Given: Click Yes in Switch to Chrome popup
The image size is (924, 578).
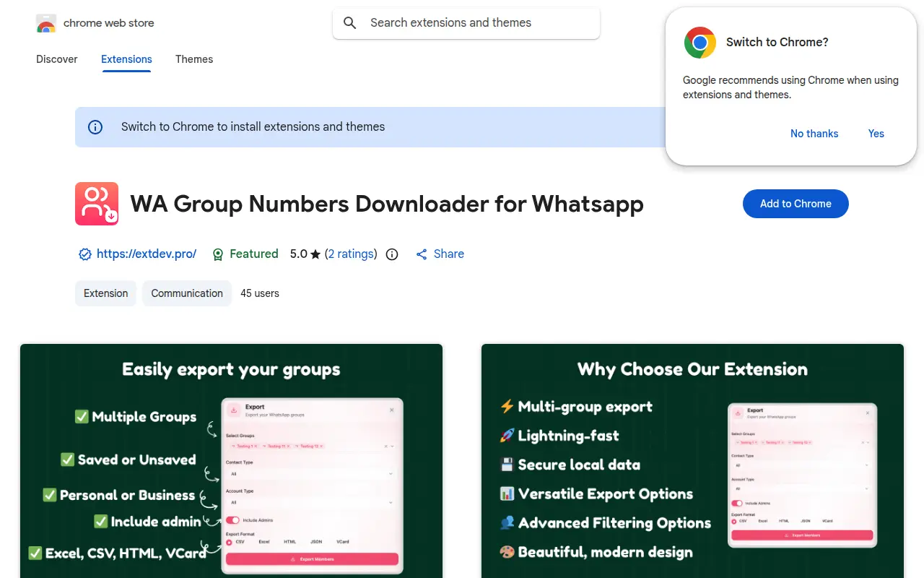Looking at the screenshot, I should coord(876,134).
